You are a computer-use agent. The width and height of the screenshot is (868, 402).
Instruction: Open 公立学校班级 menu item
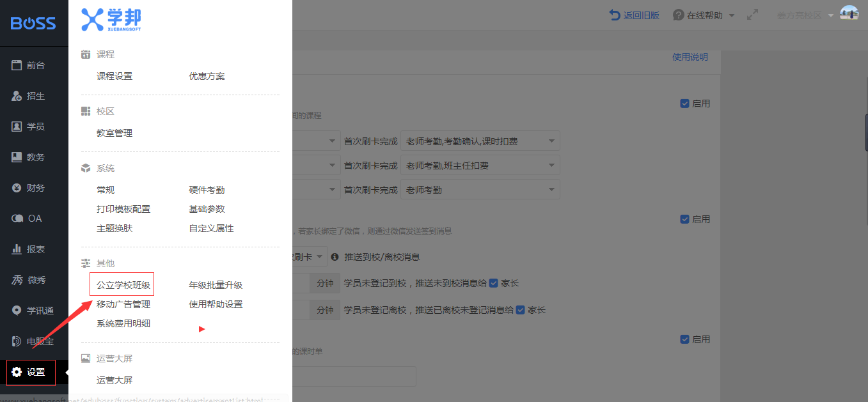click(x=123, y=285)
